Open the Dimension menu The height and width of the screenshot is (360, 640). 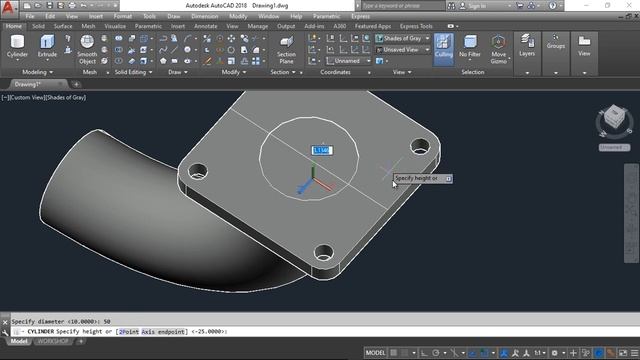pyautogui.click(x=204, y=16)
